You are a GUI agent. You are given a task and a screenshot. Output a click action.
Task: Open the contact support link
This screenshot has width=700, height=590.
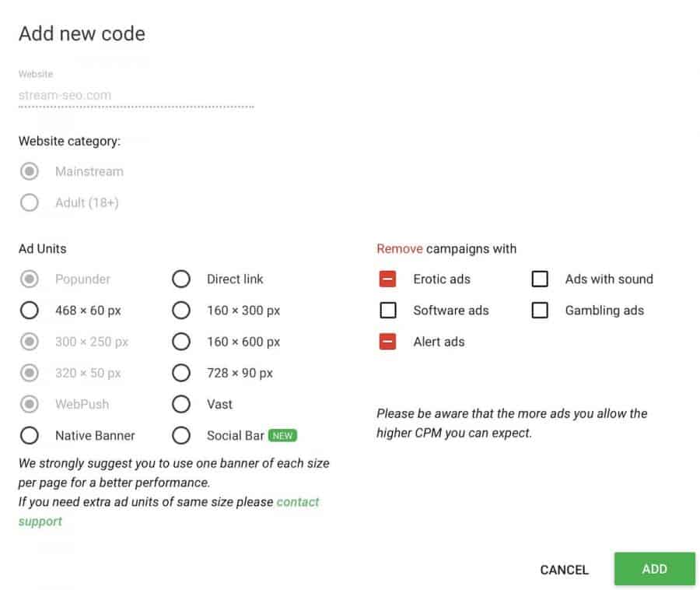169,511
